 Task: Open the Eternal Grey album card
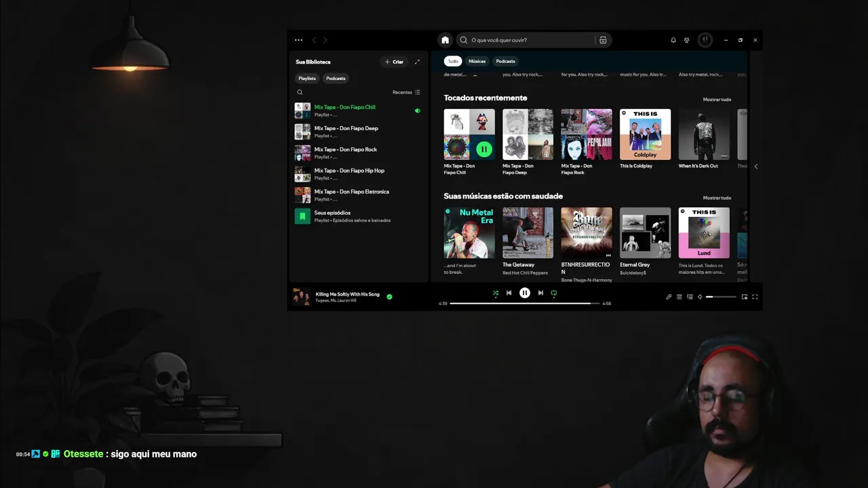tap(645, 242)
